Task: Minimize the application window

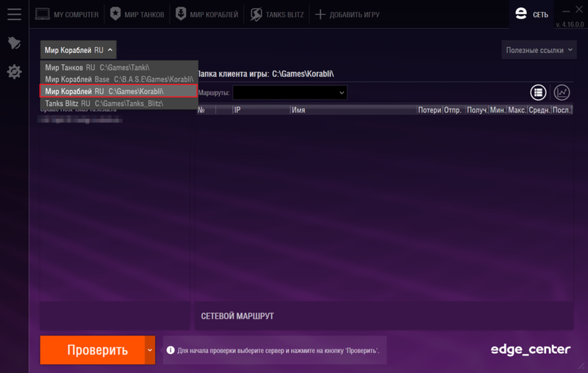Action: coord(566,10)
